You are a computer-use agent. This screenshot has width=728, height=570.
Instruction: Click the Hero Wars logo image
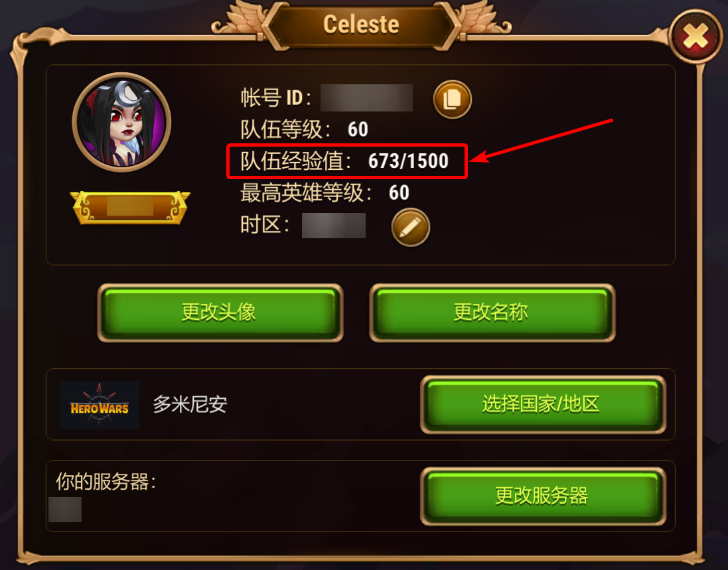coord(100,405)
